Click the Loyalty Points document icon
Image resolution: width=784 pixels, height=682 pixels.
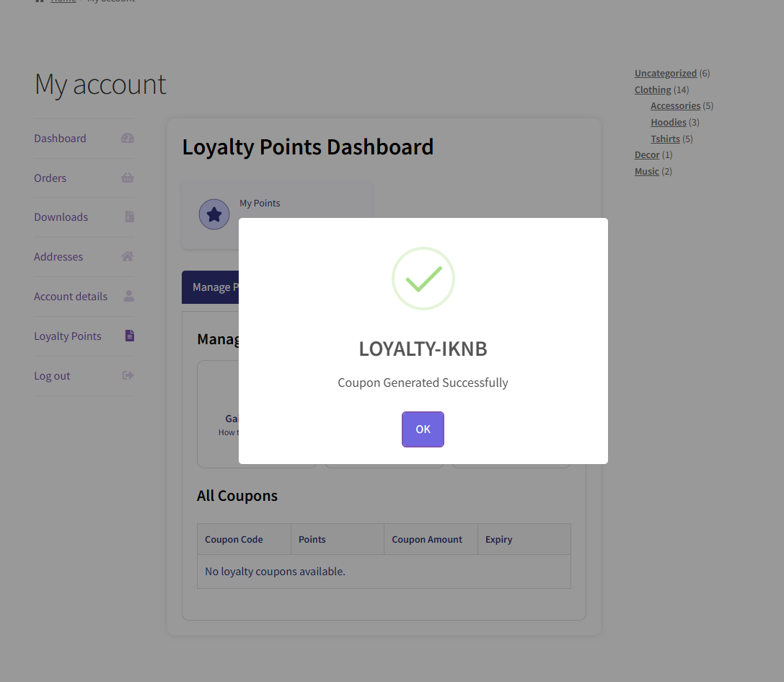tap(129, 336)
